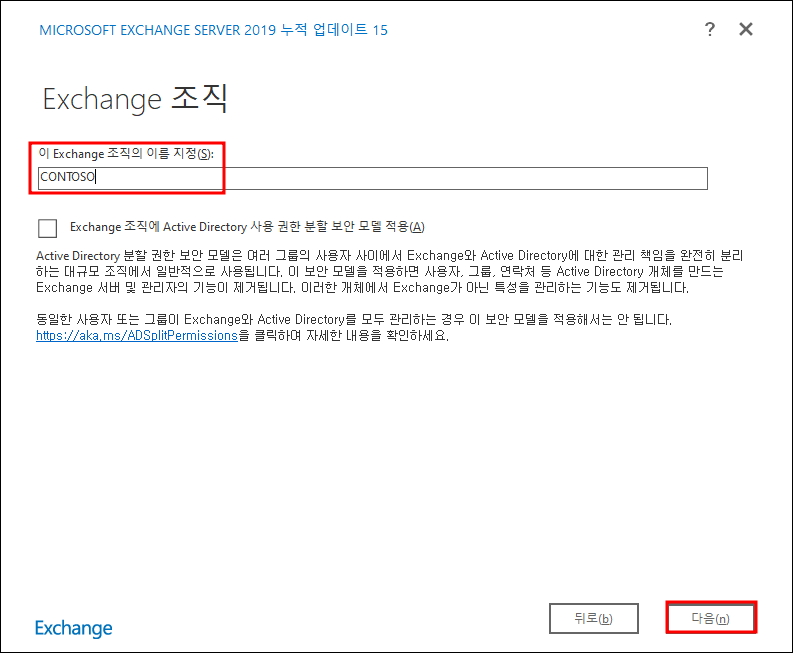Click the checkbox label about 분할 보안 모델 적용
Screen dimensions: 793x653
pos(247,227)
